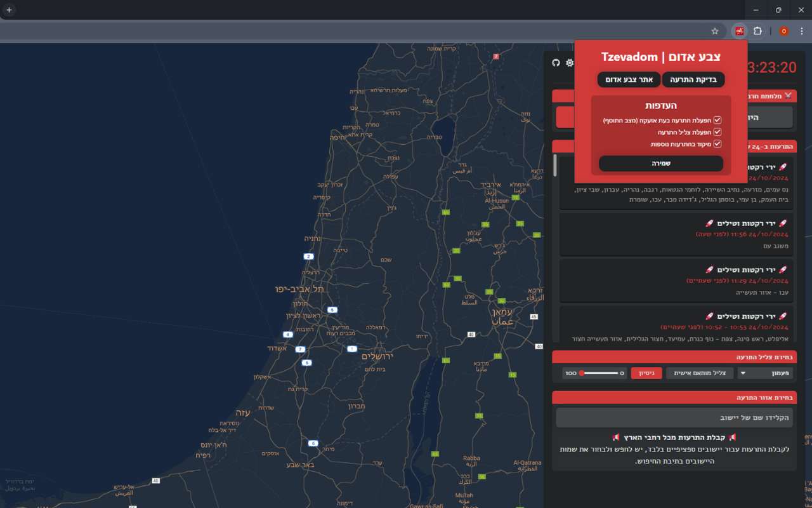Open a new tab with the plus icon
The height and width of the screenshot is (508, 812).
tap(9, 10)
